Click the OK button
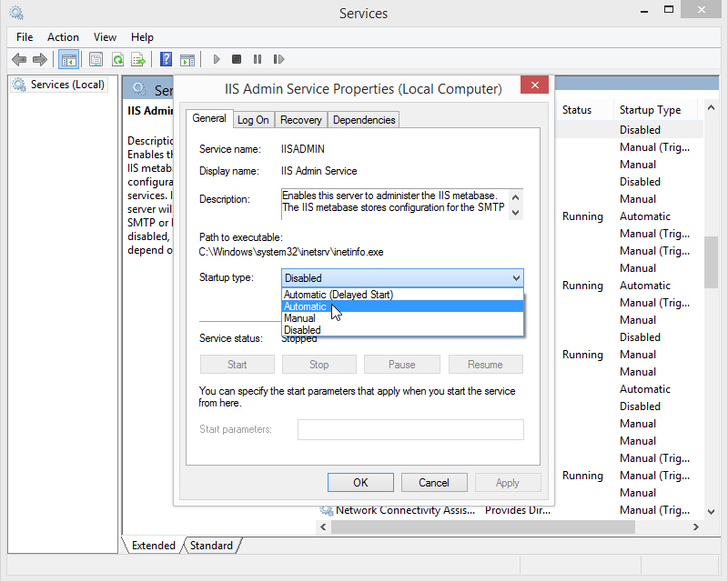728x582 pixels. coord(360,483)
